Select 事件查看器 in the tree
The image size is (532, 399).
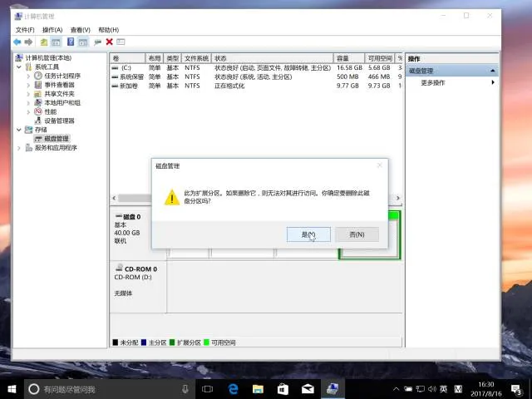coord(59,85)
